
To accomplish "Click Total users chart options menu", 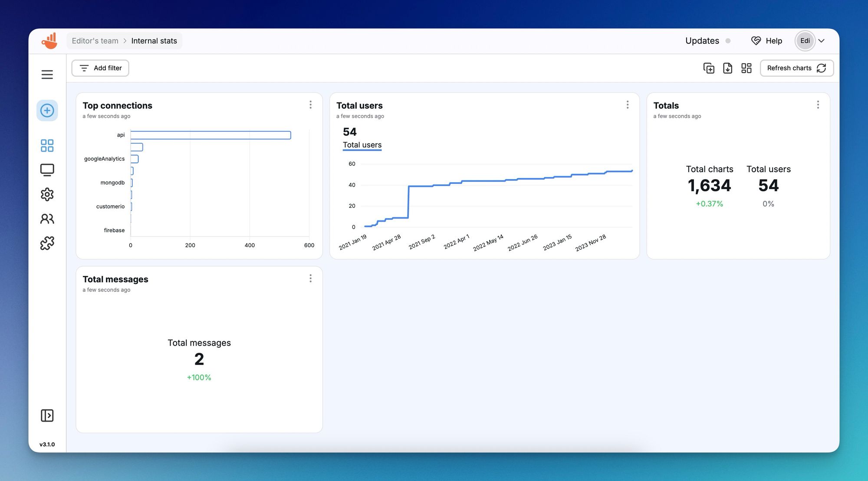I will 627,105.
